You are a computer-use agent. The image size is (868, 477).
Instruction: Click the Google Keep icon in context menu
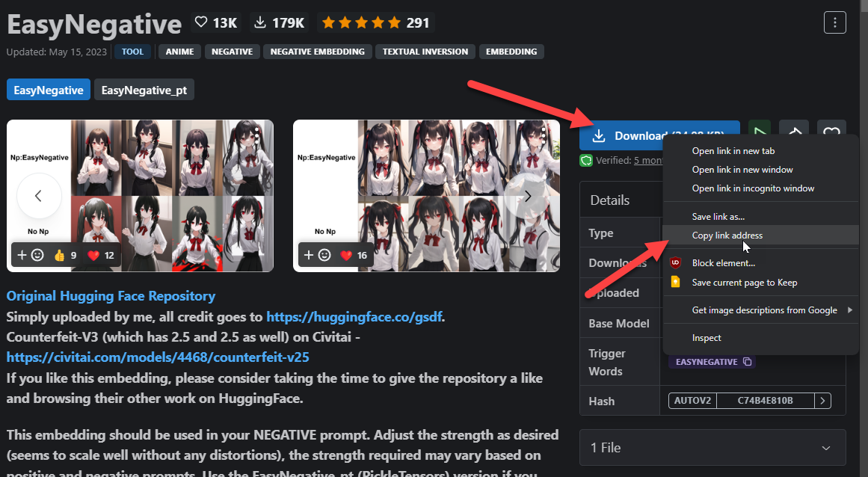[675, 282]
